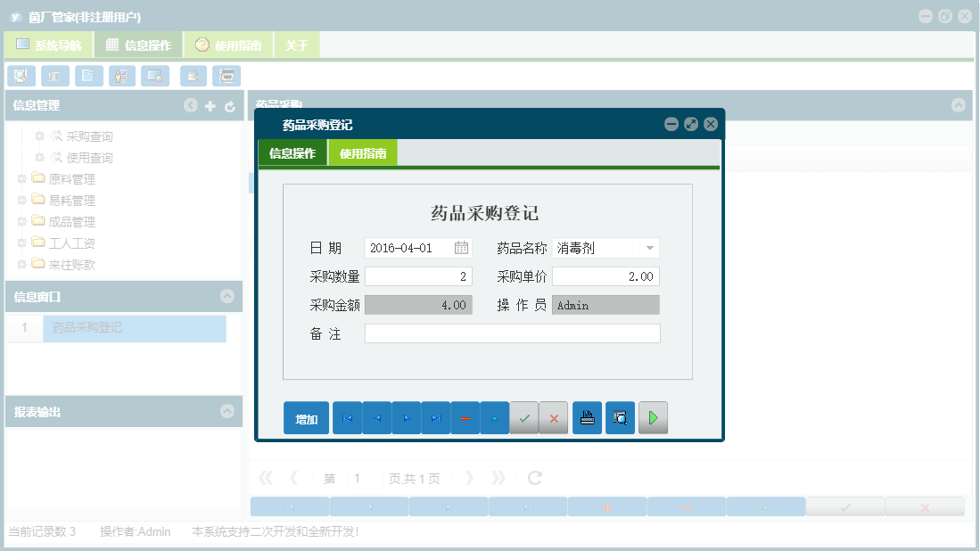Image resolution: width=980 pixels, height=551 pixels.
Task: Click the plus icon on 信息管理 panel header
Action: (x=210, y=105)
